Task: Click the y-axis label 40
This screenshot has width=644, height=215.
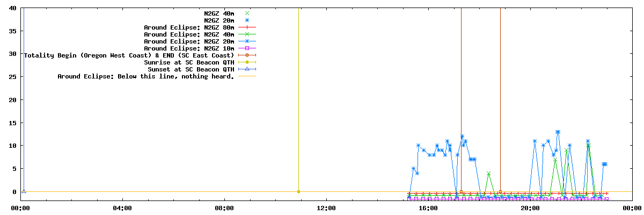Action: point(13,8)
